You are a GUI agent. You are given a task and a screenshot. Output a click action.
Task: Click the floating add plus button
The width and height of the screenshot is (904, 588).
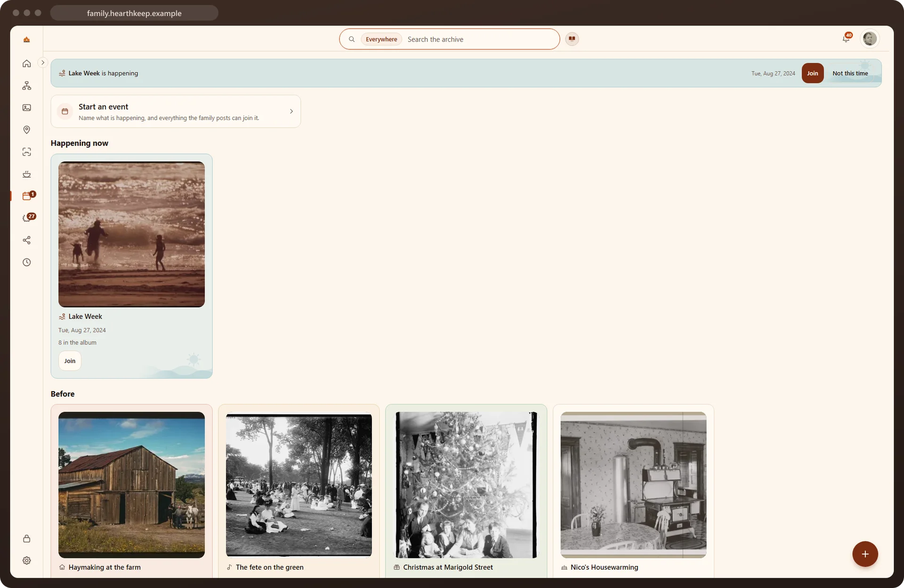[x=865, y=554]
